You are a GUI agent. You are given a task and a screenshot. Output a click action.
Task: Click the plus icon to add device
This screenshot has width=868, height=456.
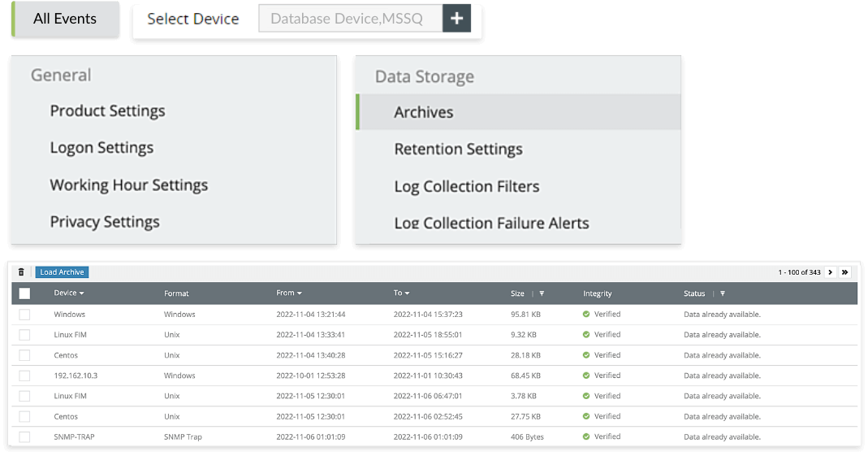[456, 18]
